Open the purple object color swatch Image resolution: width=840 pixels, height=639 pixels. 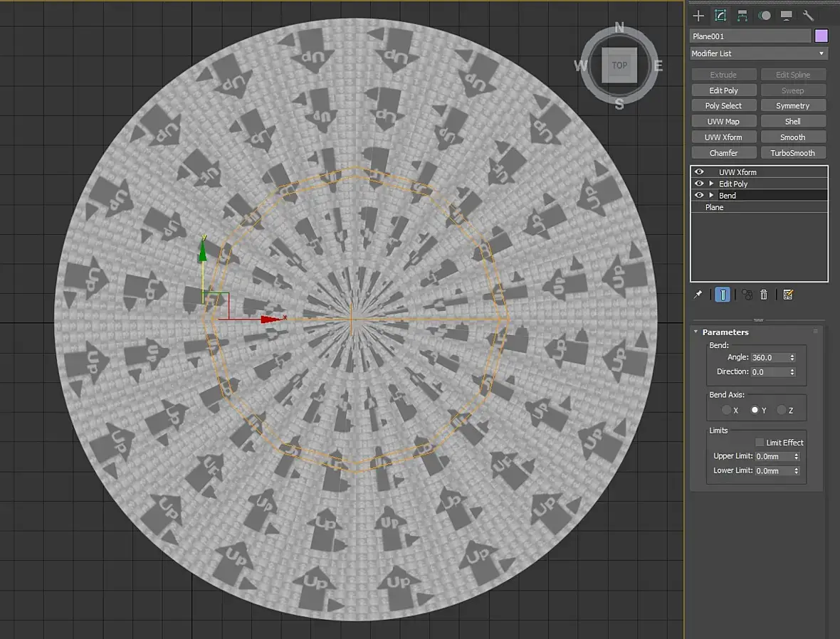pyautogui.click(x=821, y=36)
